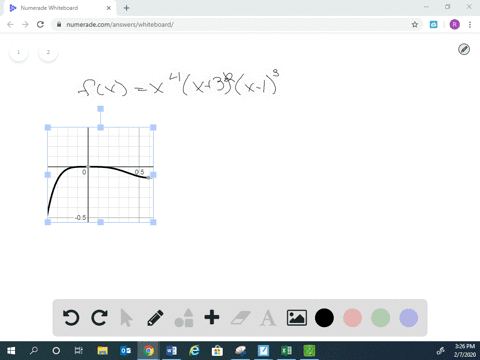Pick the black color swatch
The width and height of the screenshot is (480, 360).
coord(324,318)
